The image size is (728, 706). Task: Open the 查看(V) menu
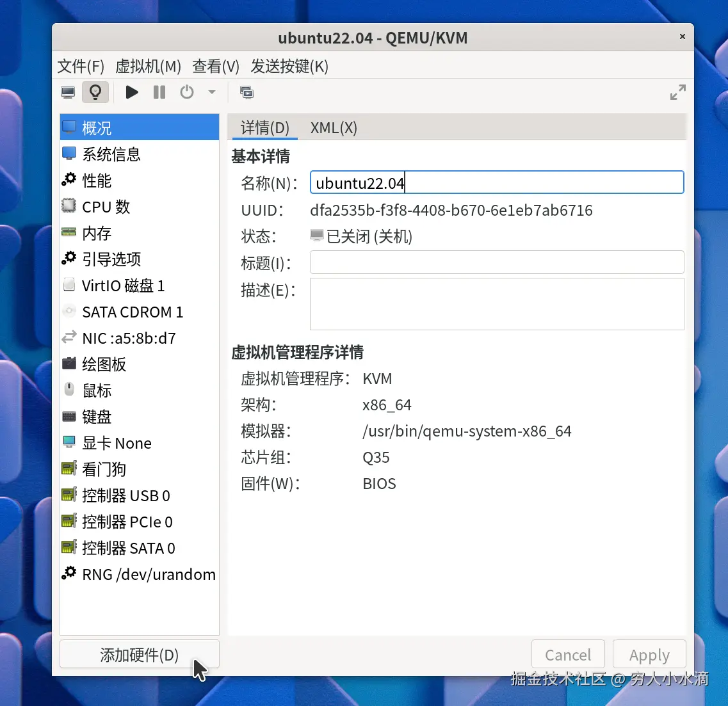point(216,67)
